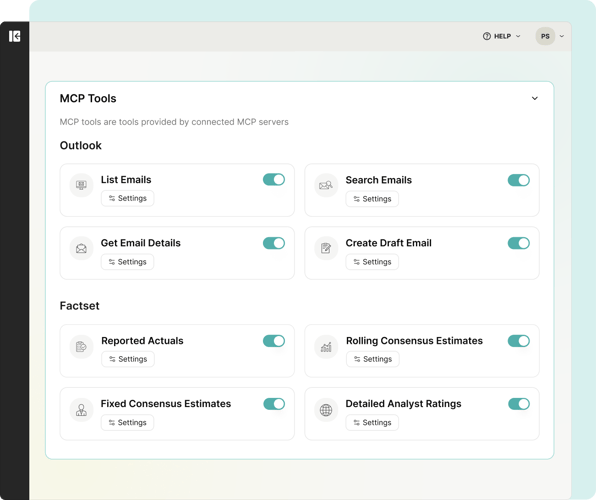Turn off the Search Emails switch
Image resolution: width=596 pixels, height=500 pixels.
pyautogui.click(x=518, y=180)
